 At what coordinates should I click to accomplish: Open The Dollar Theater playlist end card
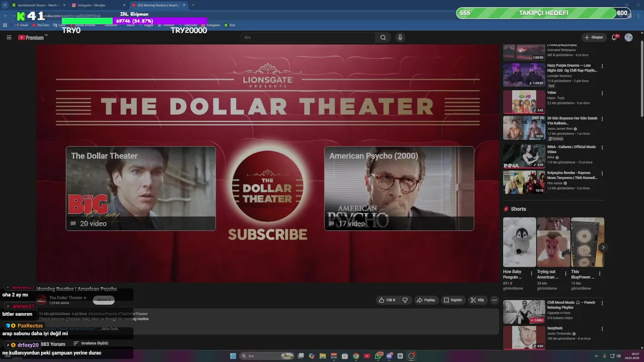point(141,189)
